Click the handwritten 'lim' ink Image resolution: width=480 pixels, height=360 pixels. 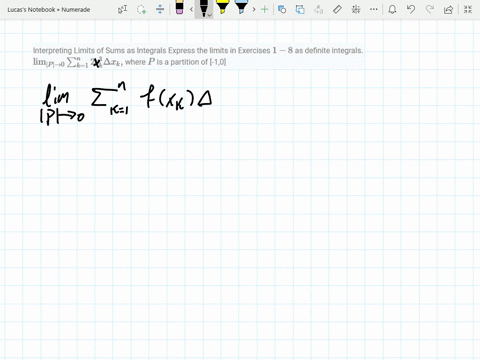click(x=56, y=95)
